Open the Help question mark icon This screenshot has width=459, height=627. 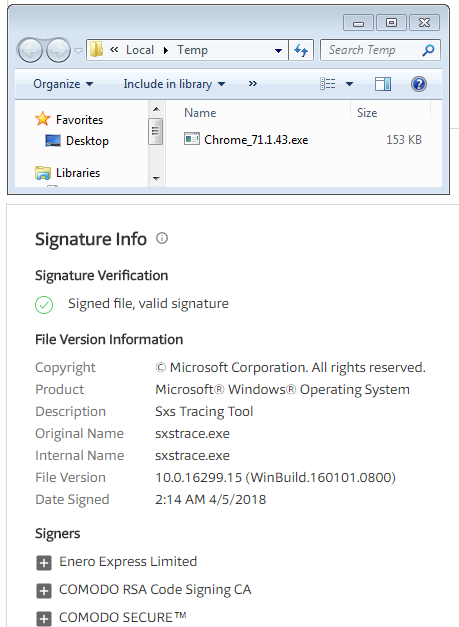pyautogui.click(x=419, y=84)
